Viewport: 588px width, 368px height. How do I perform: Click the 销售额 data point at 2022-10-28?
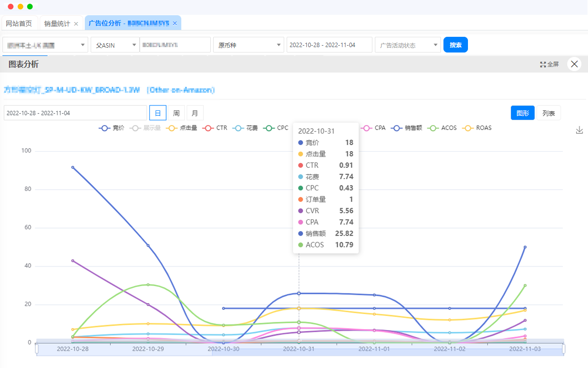pyautogui.click(x=73, y=167)
